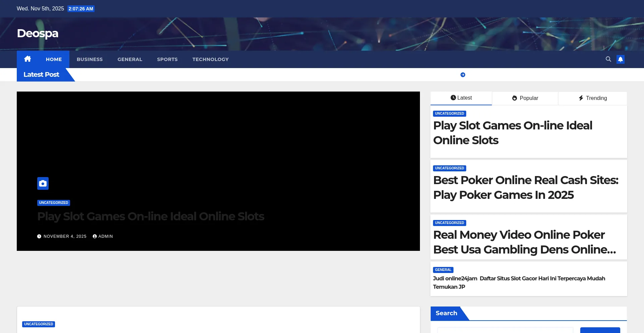Click the GENERAL category badge in sidebar
644x333 pixels.
click(x=443, y=270)
